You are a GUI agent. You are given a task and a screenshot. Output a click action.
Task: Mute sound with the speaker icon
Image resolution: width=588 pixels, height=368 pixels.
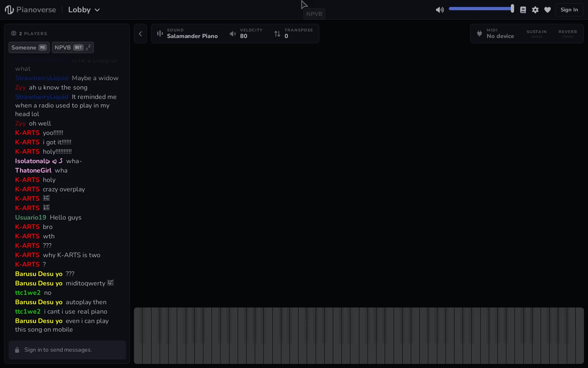pos(440,10)
